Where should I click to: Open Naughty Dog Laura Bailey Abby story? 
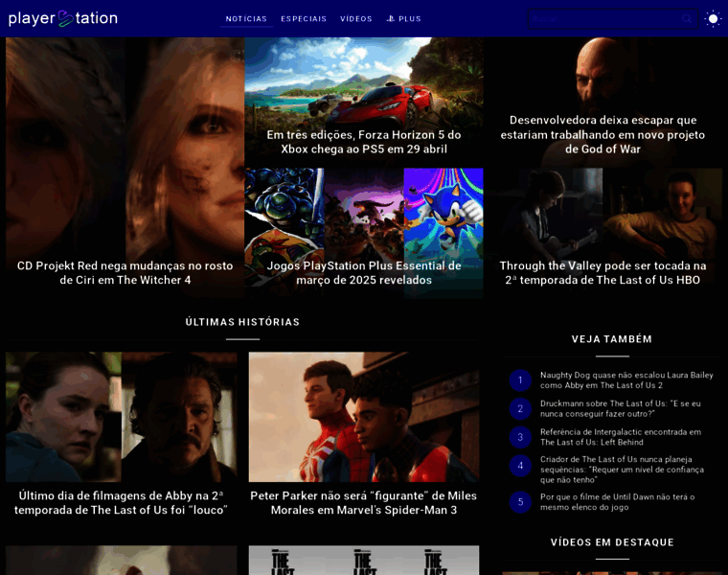point(626,380)
